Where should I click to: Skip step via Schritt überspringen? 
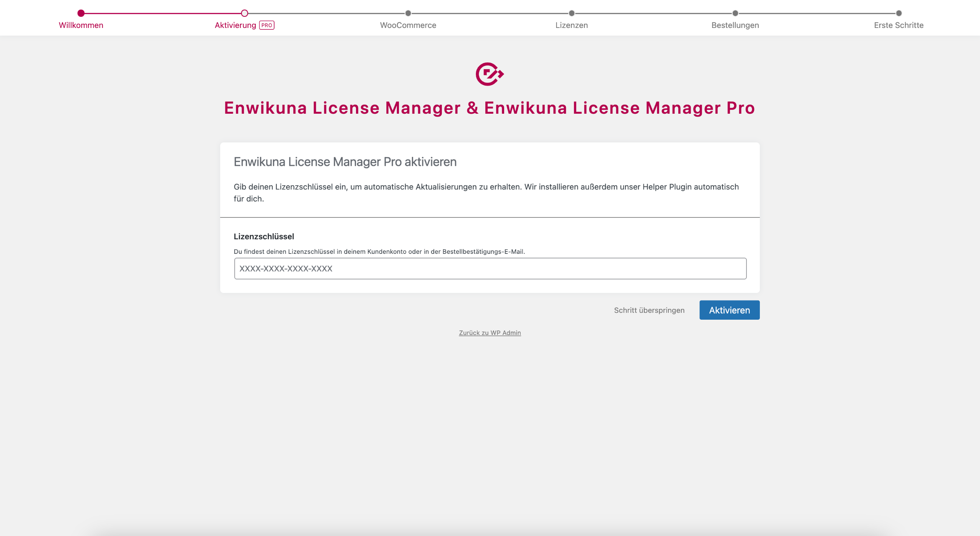point(649,310)
